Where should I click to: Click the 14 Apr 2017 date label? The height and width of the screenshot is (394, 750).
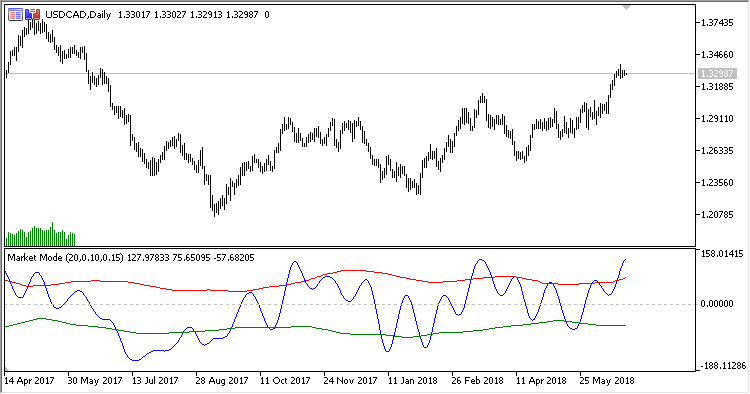tap(29, 381)
